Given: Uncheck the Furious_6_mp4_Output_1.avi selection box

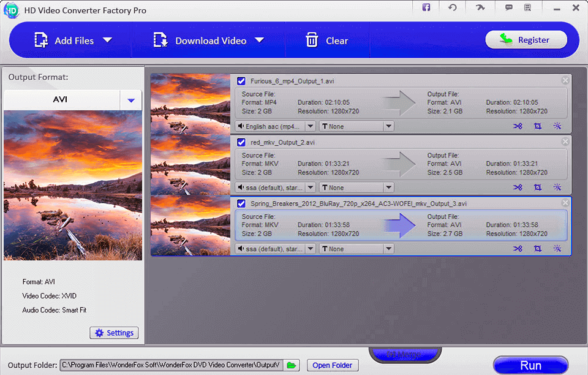Looking at the screenshot, I should [x=241, y=80].
